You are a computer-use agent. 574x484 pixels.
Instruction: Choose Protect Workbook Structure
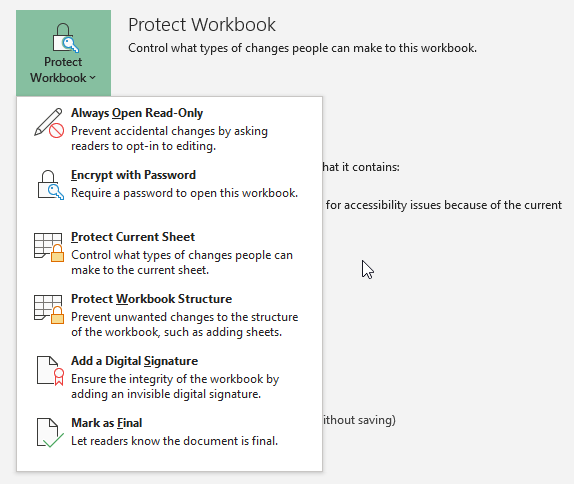point(169,315)
